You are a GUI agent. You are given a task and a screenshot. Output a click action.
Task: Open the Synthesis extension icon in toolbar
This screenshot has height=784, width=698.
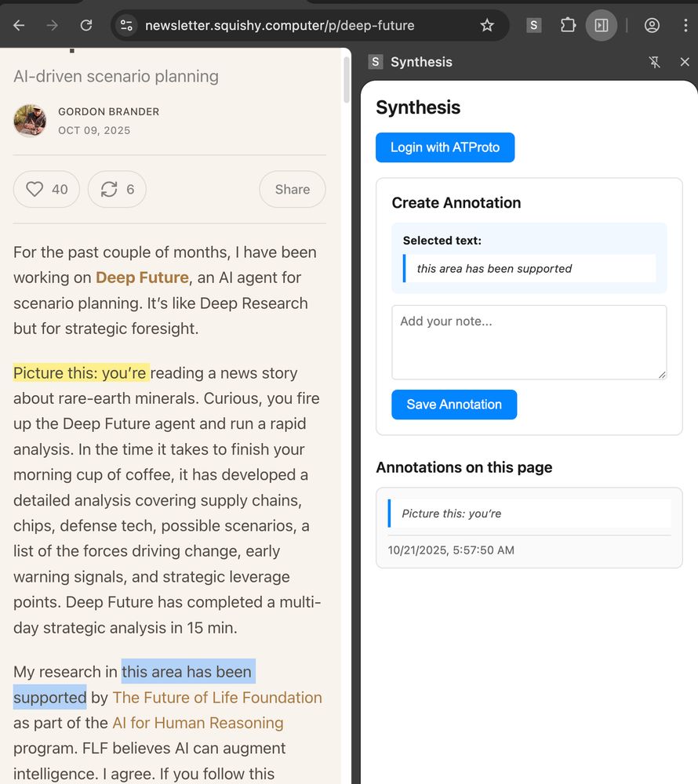[533, 25]
